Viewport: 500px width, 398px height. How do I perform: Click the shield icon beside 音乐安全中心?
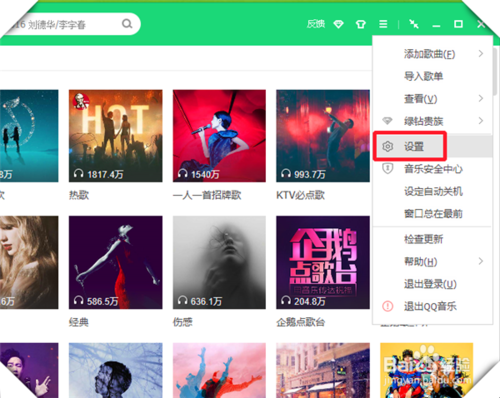coord(388,168)
